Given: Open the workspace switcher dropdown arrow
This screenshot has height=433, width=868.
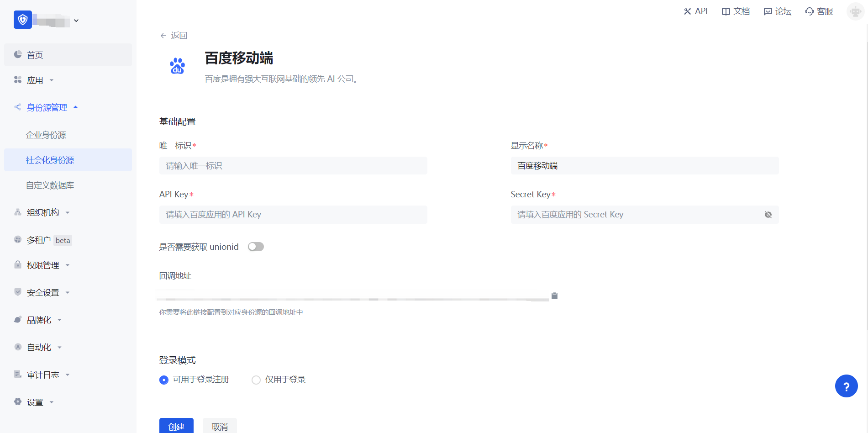Looking at the screenshot, I should pos(76,21).
